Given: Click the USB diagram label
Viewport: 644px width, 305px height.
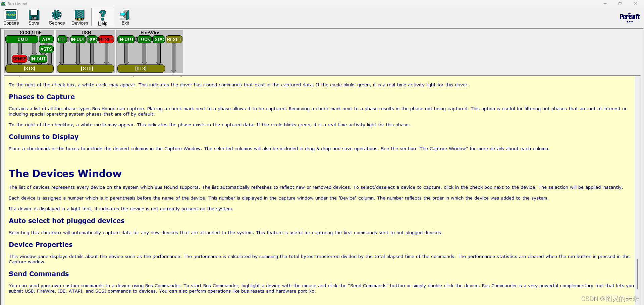Looking at the screenshot, I should pyautogui.click(x=86, y=33).
